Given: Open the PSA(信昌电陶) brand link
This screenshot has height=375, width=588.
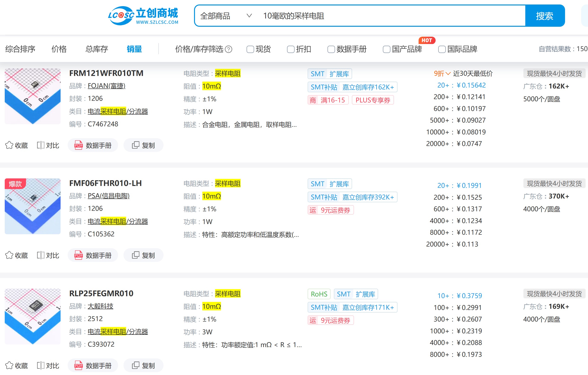Looking at the screenshot, I should (109, 196).
